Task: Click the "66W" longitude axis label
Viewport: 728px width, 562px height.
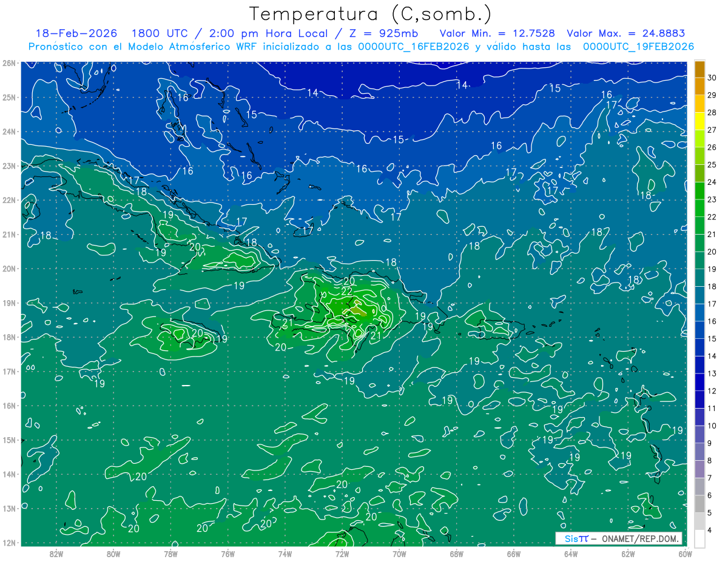Action: [514, 554]
